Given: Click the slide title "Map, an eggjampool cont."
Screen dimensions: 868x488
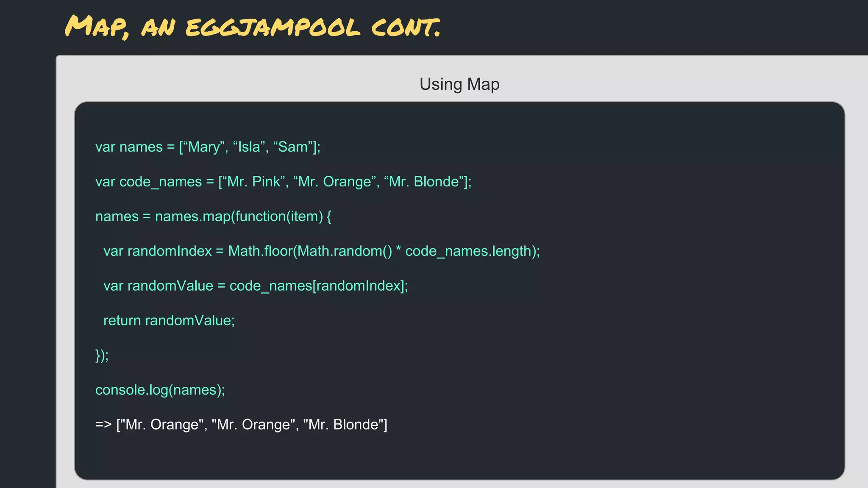Looking at the screenshot, I should [253, 27].
